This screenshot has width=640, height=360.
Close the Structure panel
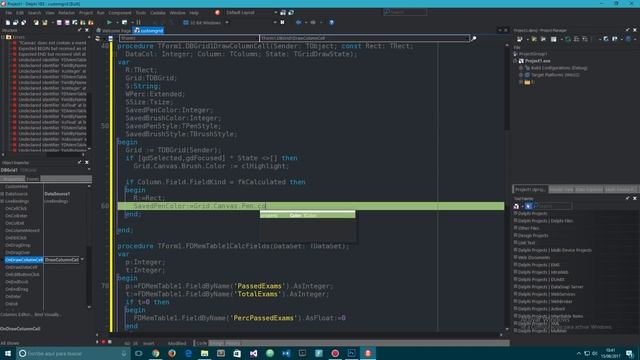(87, 30)
